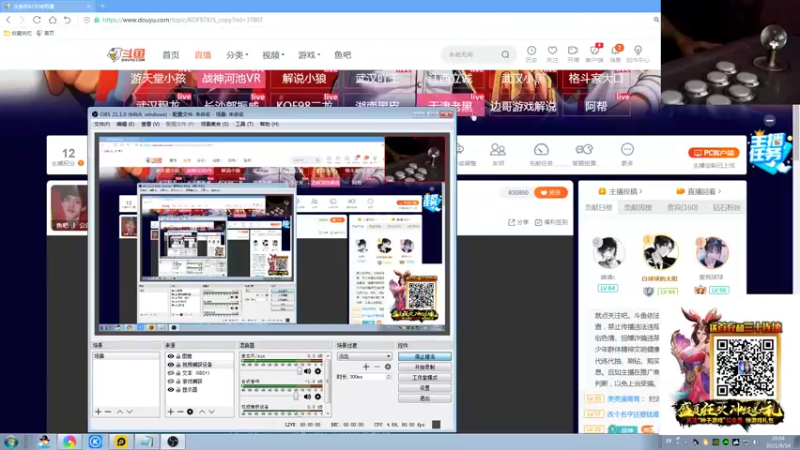Screen dimensions: 800x450
Task: Toggle visibility of 图像 source
Action: point(171,356)
